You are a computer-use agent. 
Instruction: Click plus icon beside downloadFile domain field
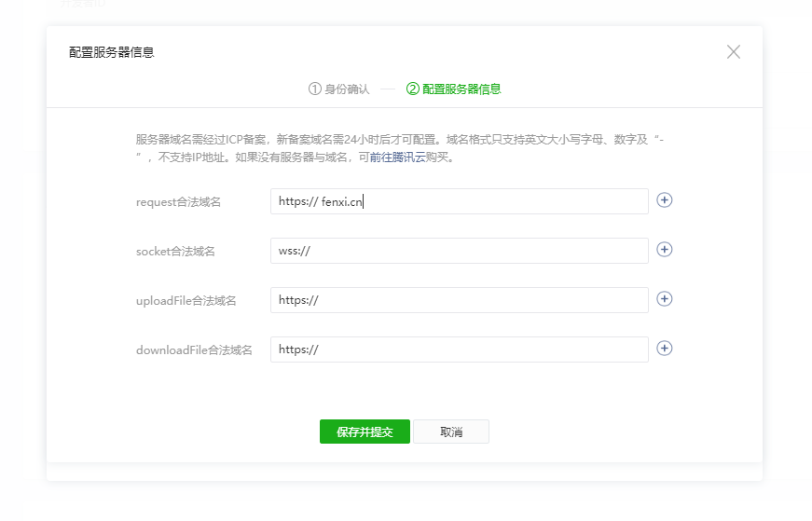664,349
